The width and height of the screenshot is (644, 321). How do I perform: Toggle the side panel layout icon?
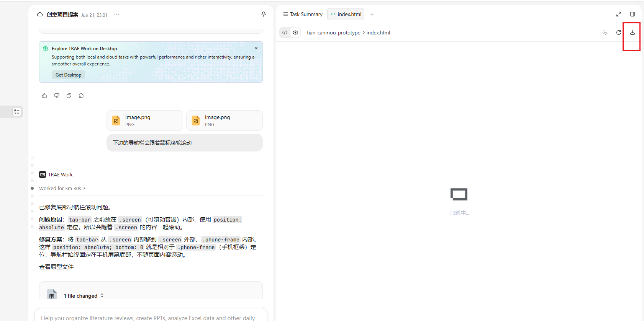pyautogui.click(x=633, y=14)
